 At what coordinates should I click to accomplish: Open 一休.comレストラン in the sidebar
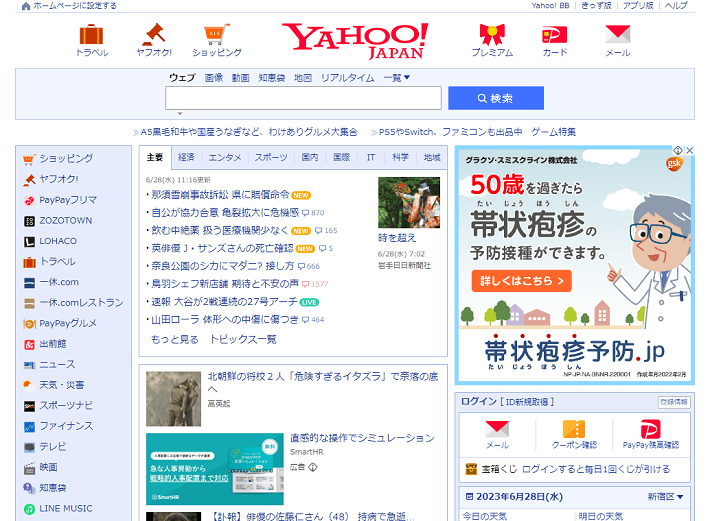(x=82, y=302)
